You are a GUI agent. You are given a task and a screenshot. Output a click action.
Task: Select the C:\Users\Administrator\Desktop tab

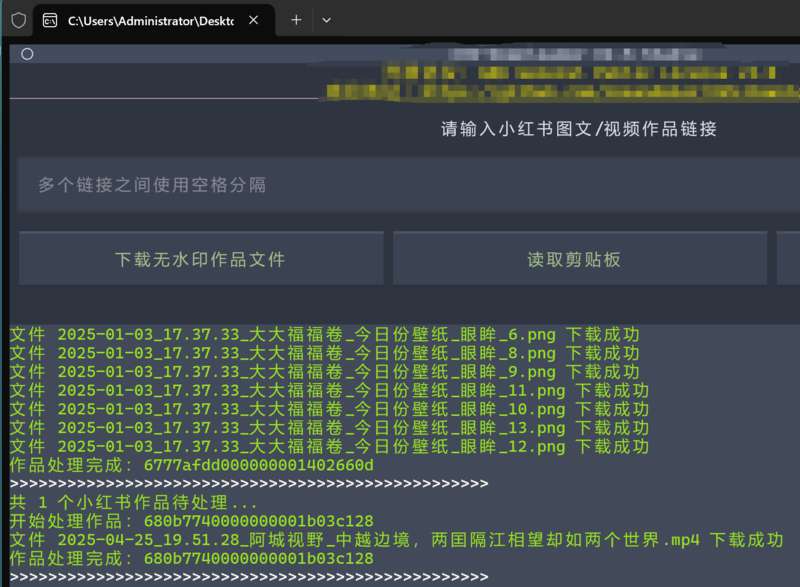point(150,20)
